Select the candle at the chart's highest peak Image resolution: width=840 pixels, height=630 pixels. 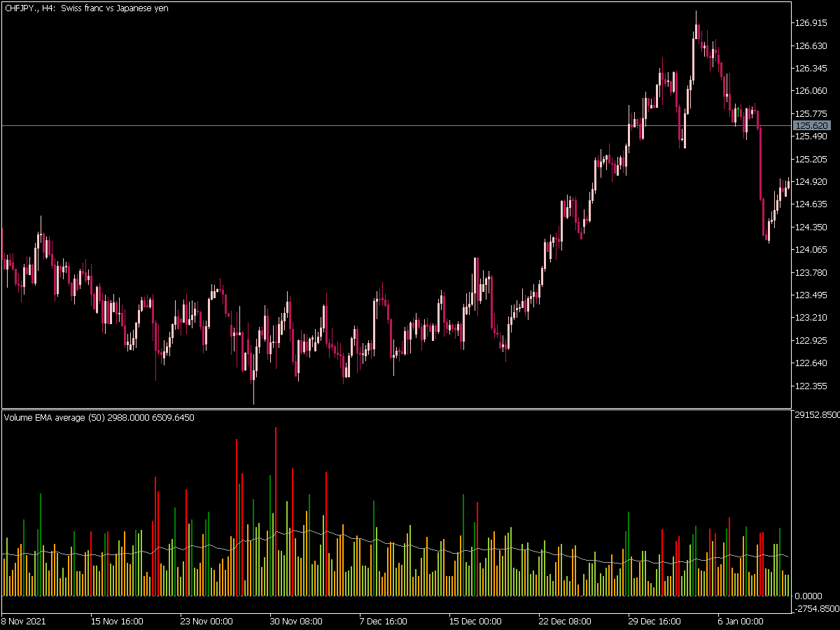click(x=696, y=31)
